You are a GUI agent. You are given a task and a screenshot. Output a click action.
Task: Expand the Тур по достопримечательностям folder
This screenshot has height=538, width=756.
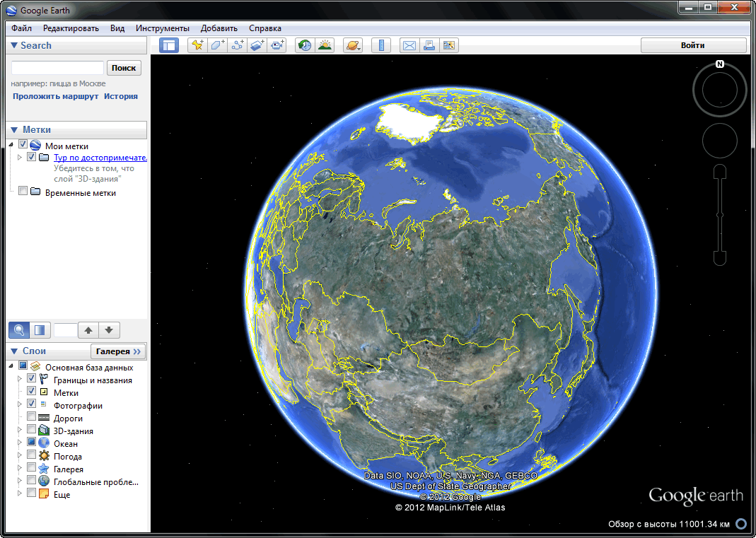click(x=20, y=157)
